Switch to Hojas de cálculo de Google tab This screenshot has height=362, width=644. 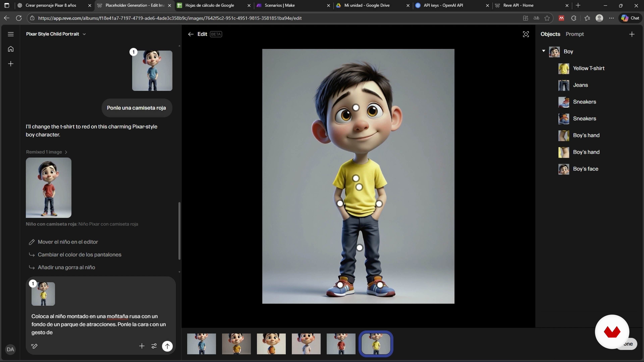[x=210, y=5]
